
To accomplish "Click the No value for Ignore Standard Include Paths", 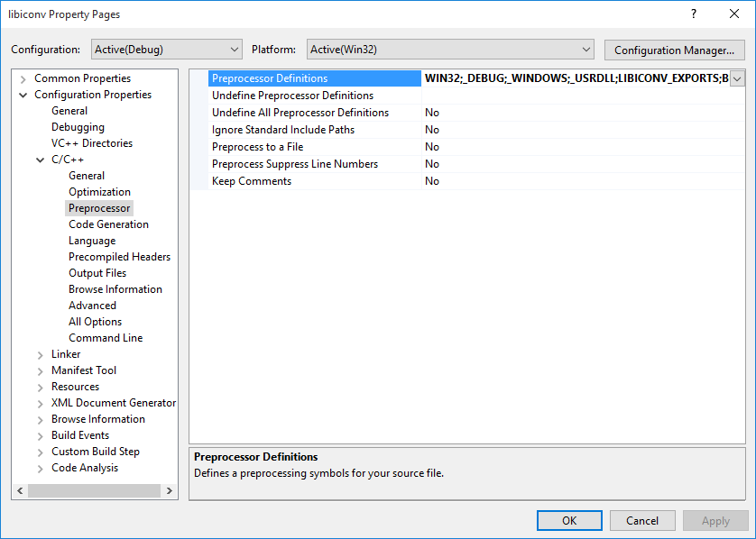I will point(583,130).
